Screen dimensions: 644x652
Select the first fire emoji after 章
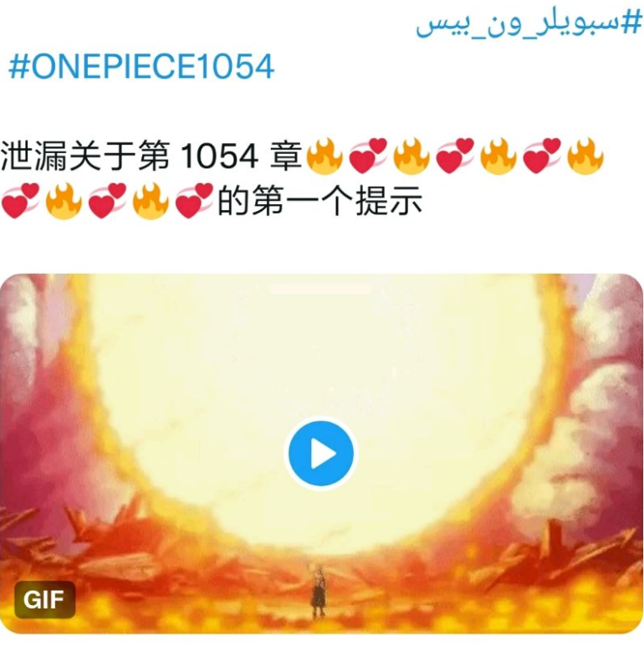[325, 156]
